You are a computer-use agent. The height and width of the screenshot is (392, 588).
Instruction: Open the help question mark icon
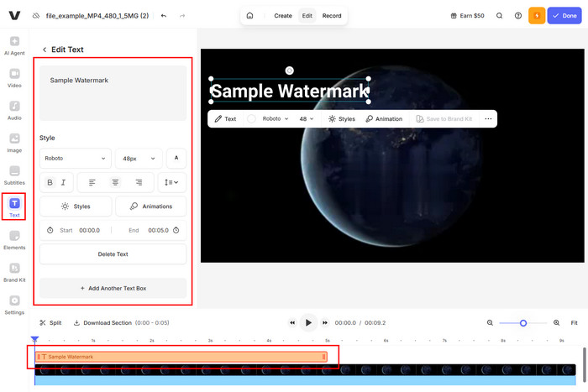point(518,16)
